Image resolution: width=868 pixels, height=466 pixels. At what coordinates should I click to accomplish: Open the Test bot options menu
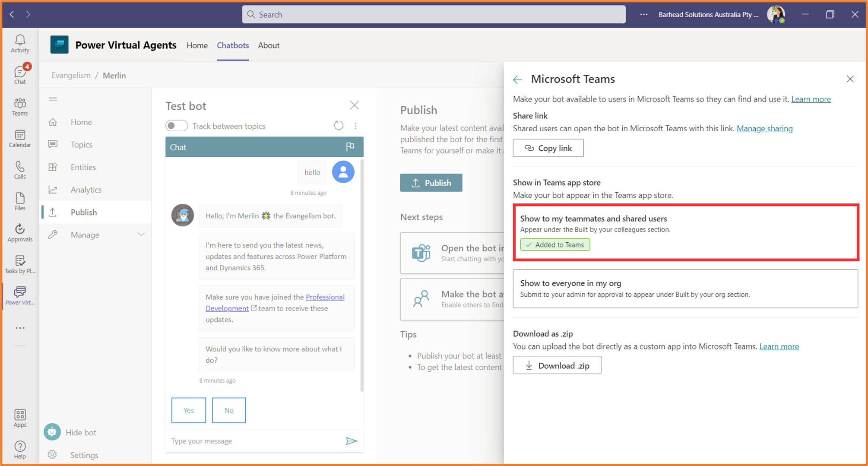(x=356, y=125)
